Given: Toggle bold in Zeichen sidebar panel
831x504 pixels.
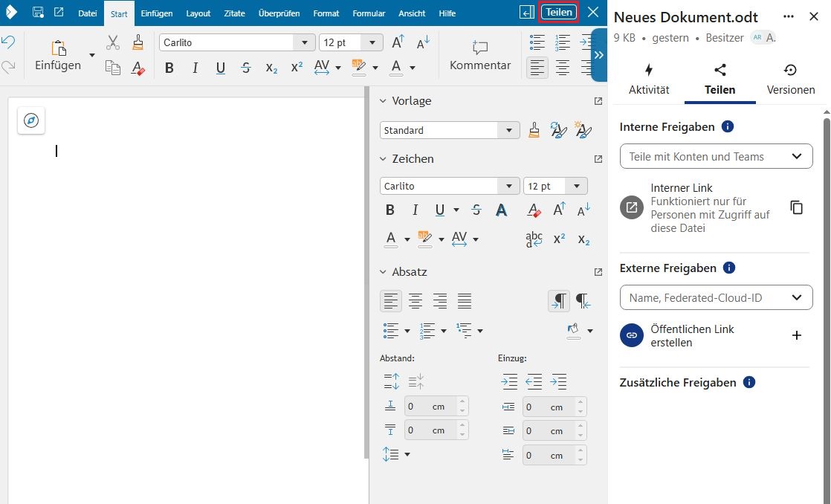Looking at the screenshot, I should [389, 210].
